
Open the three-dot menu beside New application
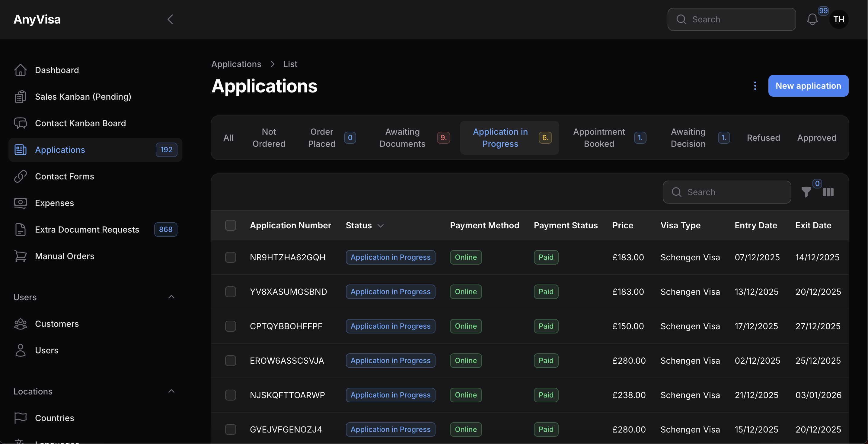(755, 86)
